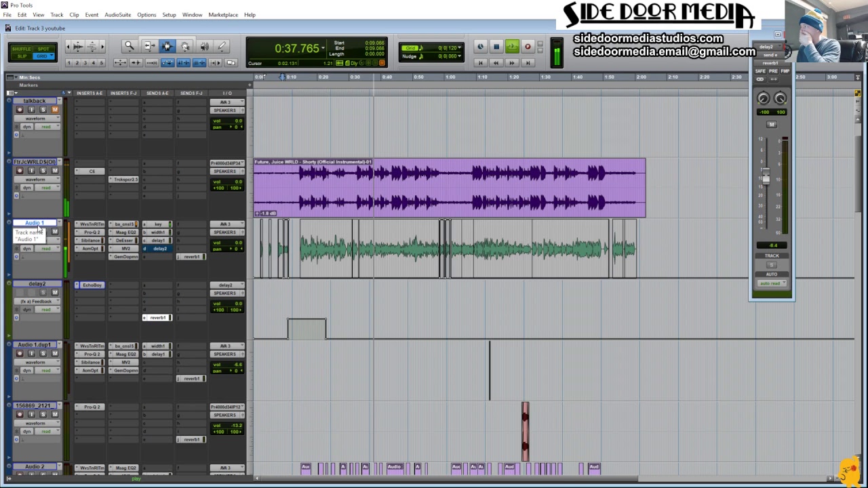Click the send window volume fader
This screenshot has height=488, width=868.
tap(766, 178)
